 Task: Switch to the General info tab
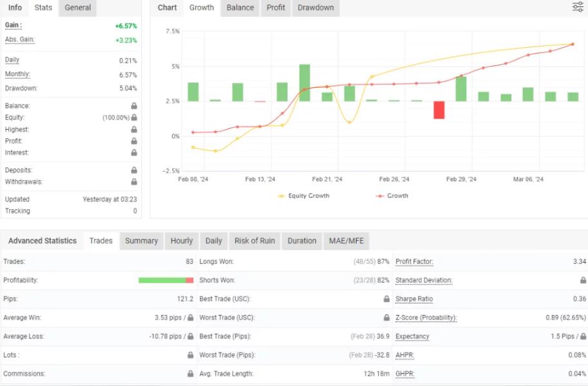78,8
